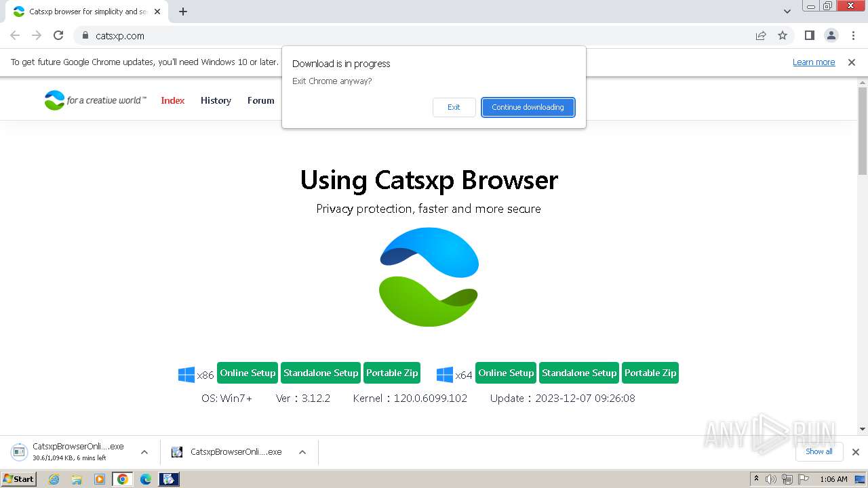Click the back navigation arrow
Viewport: 868px width, 488px height.
pos(15,35)
